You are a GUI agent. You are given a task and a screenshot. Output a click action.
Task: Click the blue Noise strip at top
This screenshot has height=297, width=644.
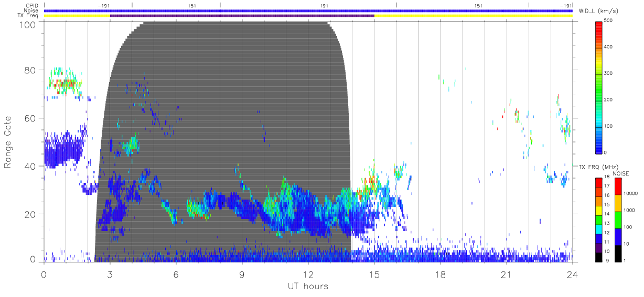click(x=308, y=10)
